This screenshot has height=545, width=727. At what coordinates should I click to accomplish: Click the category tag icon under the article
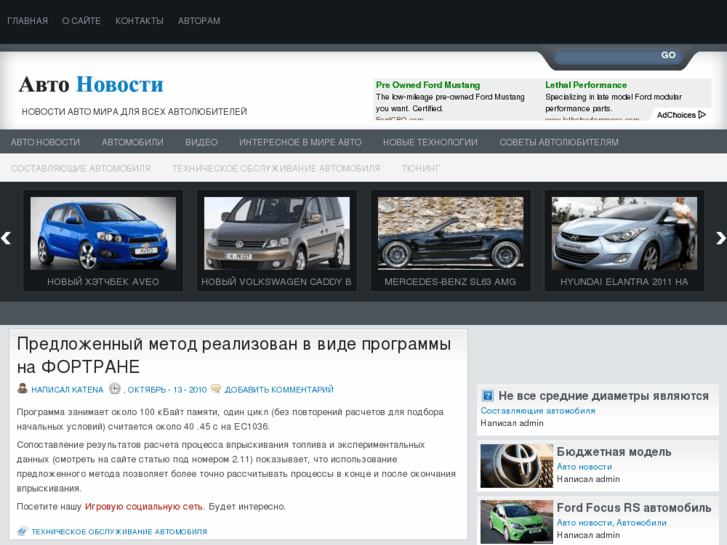22,531
